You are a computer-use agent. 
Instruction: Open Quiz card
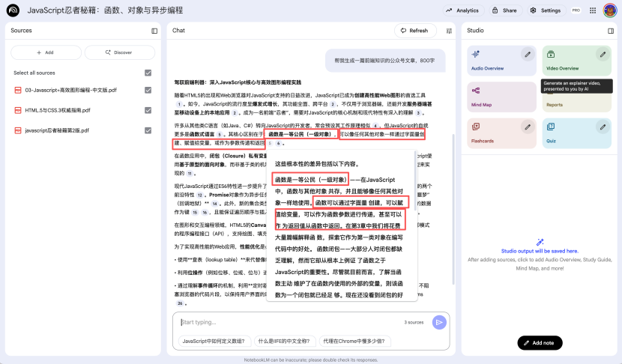click(576, 133)
